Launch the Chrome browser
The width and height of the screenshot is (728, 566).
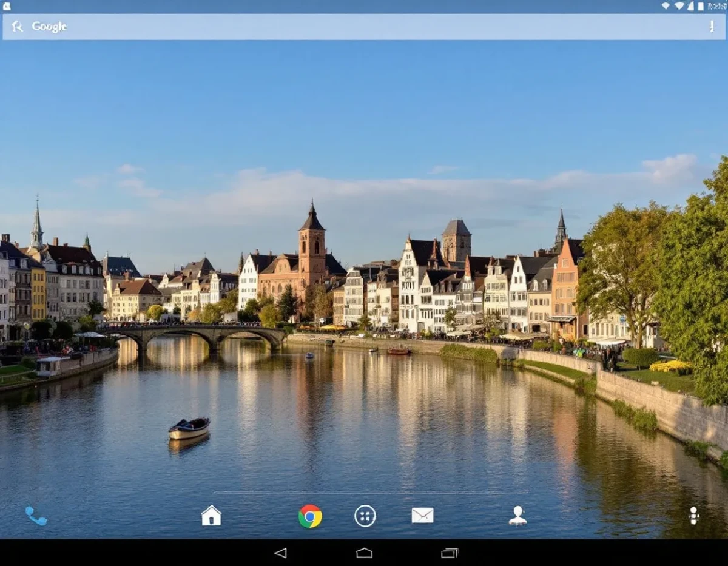click(x=310, y=516)
